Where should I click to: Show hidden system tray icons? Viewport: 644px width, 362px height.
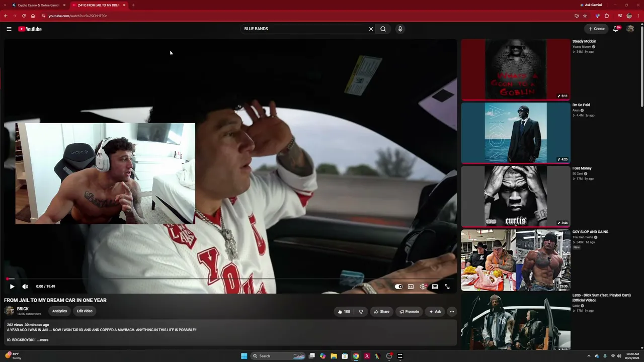[x=589, y=356]
